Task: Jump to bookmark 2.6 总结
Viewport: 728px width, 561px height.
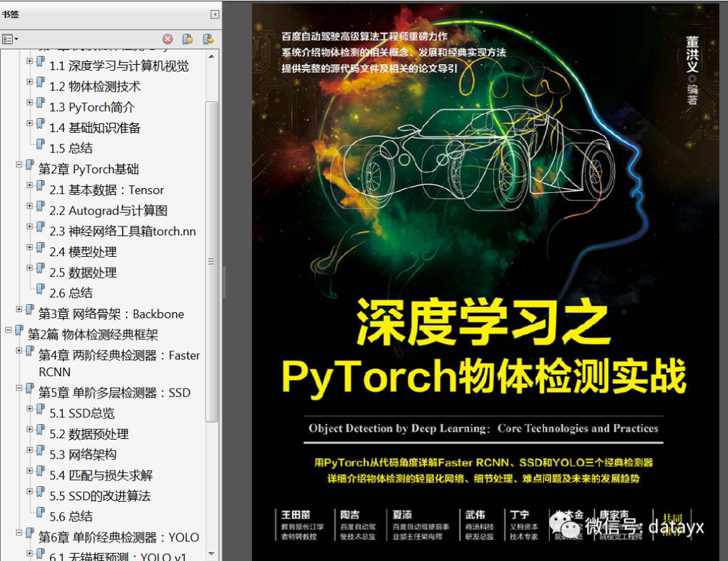Action: click(71, 293)
